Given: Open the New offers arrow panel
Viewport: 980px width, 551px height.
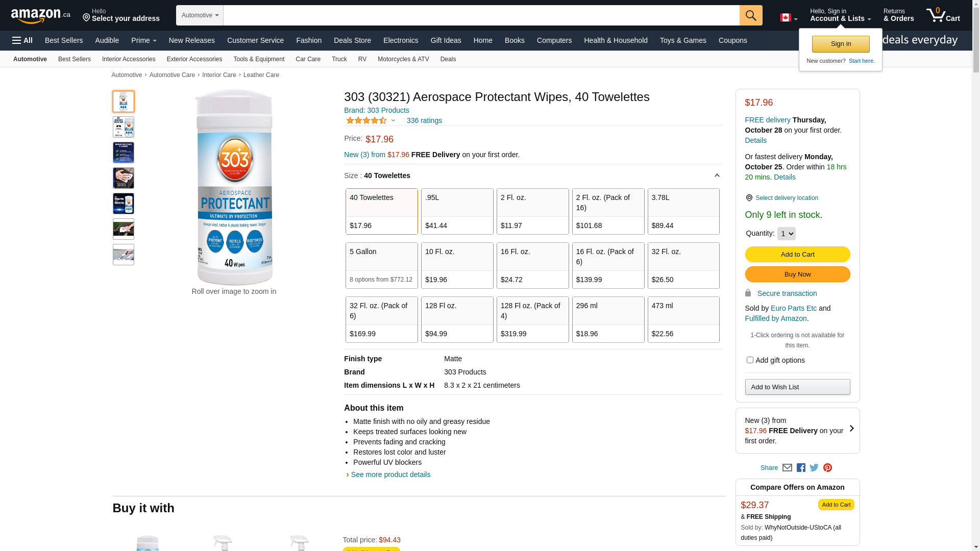Looking at the screenshot, I should (x=851, y=429).
